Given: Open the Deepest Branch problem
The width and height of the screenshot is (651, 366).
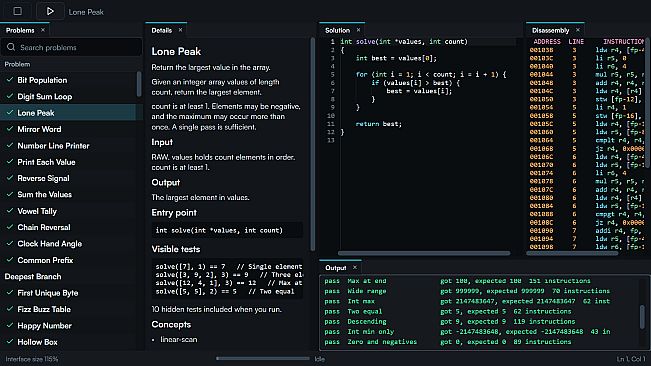Looking at the screenshot, I should click(69, 276).
